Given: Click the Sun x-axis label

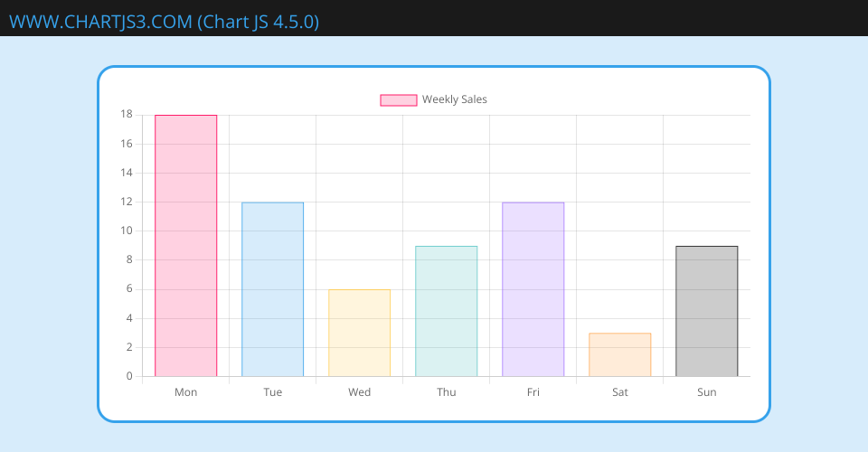Looking at the screenshot, I should (706, 392).
